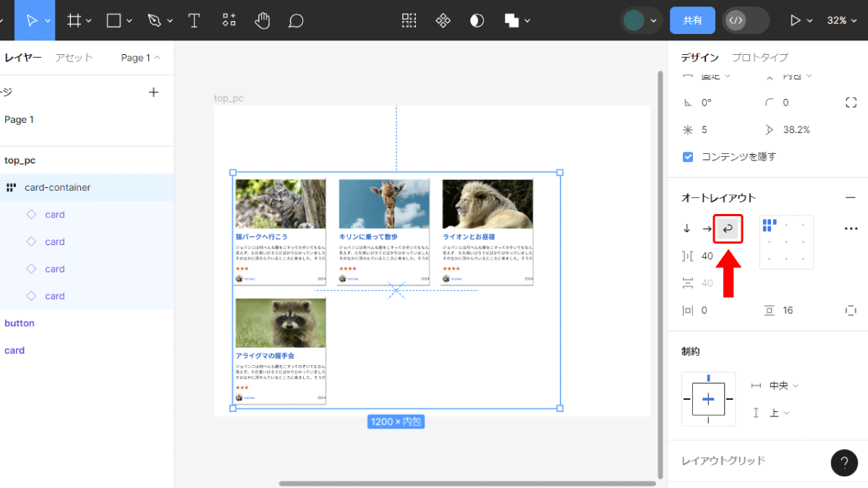This screenshot has height=488, width=868.
Task: Select the Hand tool
Action: click(263, 20)
